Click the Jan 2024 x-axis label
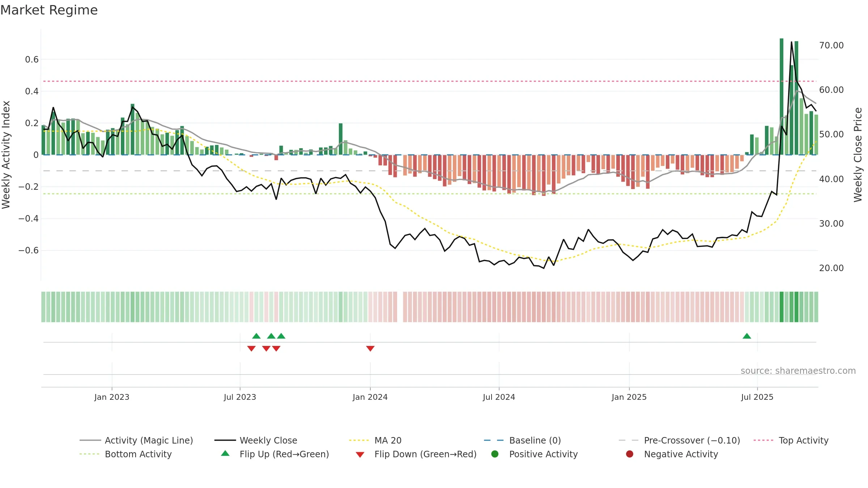 pos(370,397)
